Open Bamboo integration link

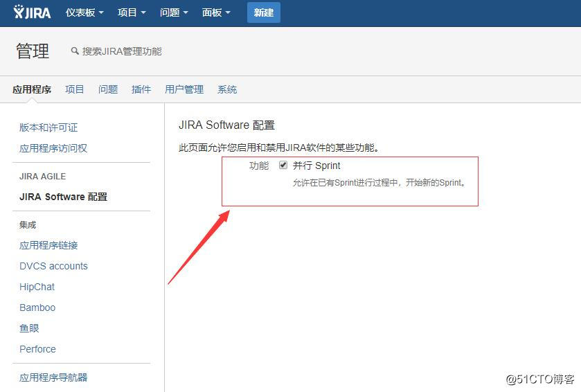pos(37,308)
